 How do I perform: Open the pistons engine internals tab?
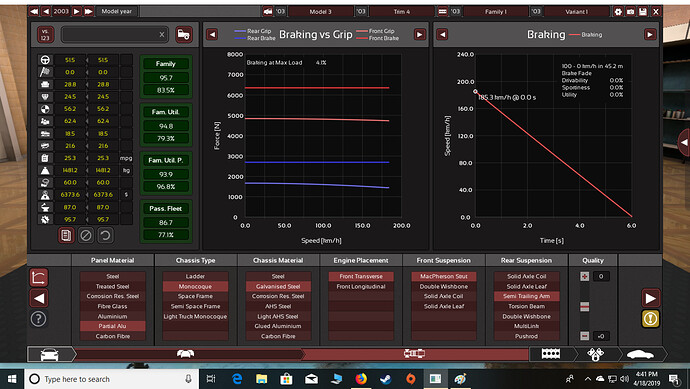pos(595,354)
